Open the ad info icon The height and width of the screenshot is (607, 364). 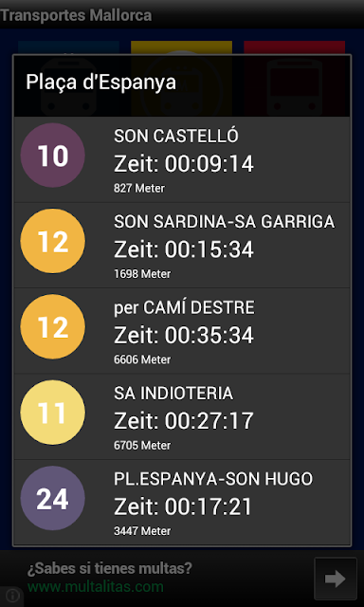12,596
